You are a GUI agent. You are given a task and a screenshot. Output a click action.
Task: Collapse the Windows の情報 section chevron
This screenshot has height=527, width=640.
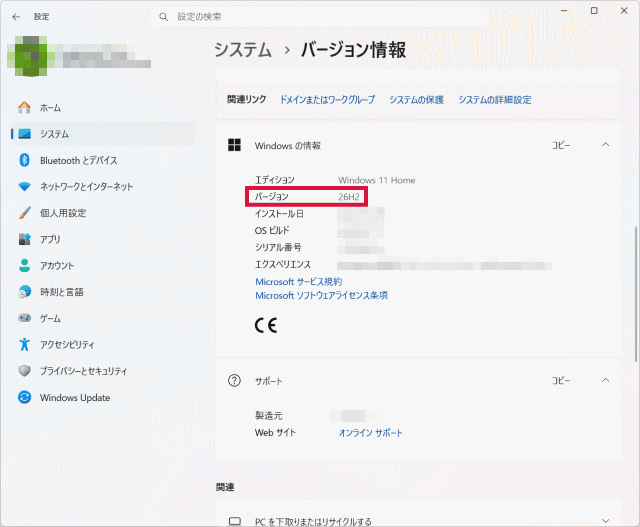pyautogui.click(x=606, y=145)
